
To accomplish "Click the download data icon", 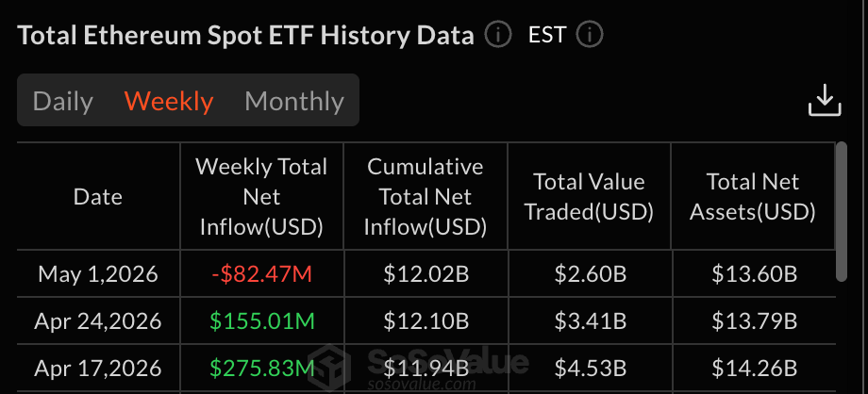I will 825,101.
